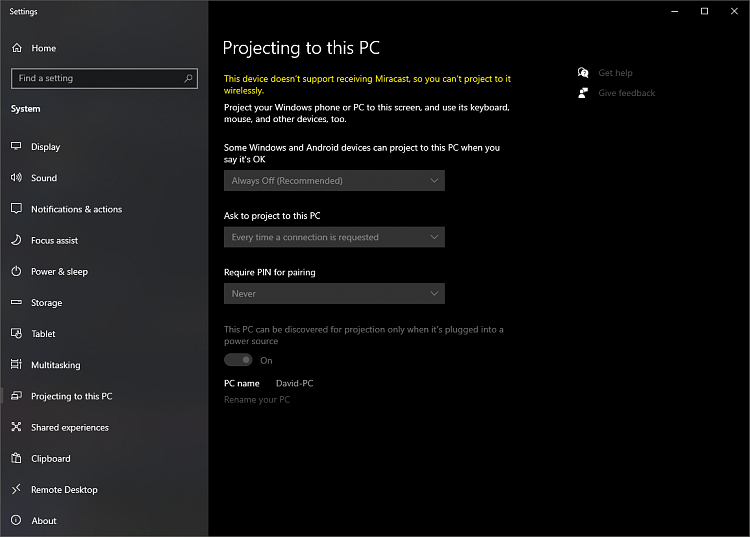The height and width of the screenshot is (537, 750).
Task: Click the Give feedback person icon
Action: pos(583,93)
